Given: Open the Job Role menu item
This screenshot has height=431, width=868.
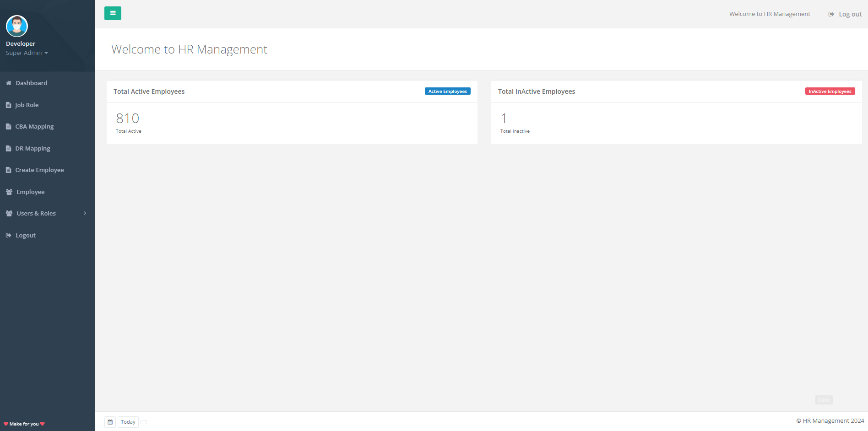Looking at the screenshot, I should [x=27, y=105].
